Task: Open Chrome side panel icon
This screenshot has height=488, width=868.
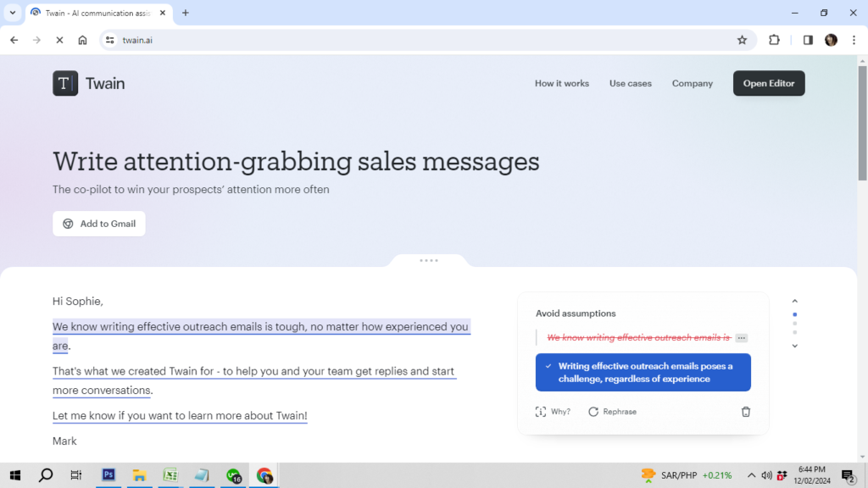Action: pos(808,40)
